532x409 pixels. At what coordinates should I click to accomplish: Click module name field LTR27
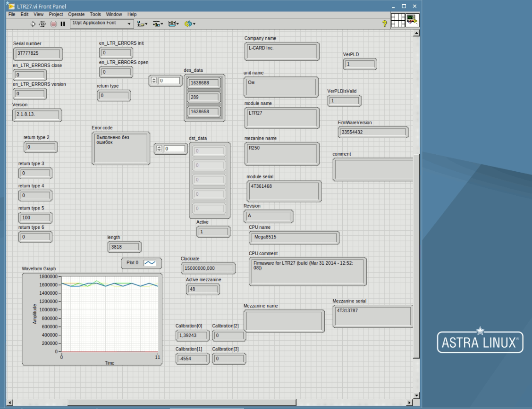tap(282, 118)
